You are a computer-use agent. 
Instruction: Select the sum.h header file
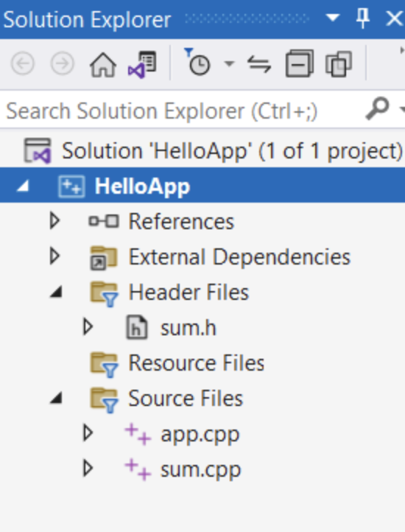(189, 328)
